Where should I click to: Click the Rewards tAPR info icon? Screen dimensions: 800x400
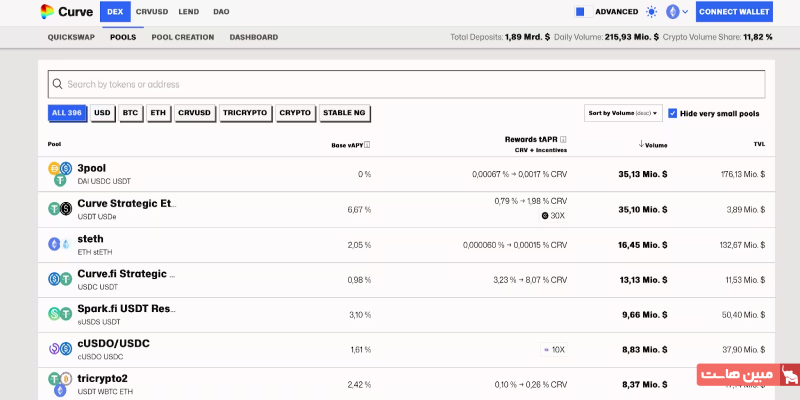(x=564, y=139)
